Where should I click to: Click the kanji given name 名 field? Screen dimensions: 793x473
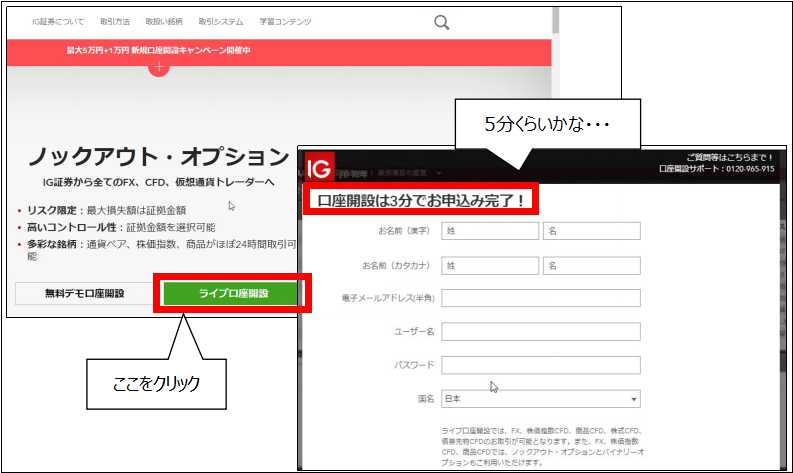pyautogui.click(x=590, y=232)
